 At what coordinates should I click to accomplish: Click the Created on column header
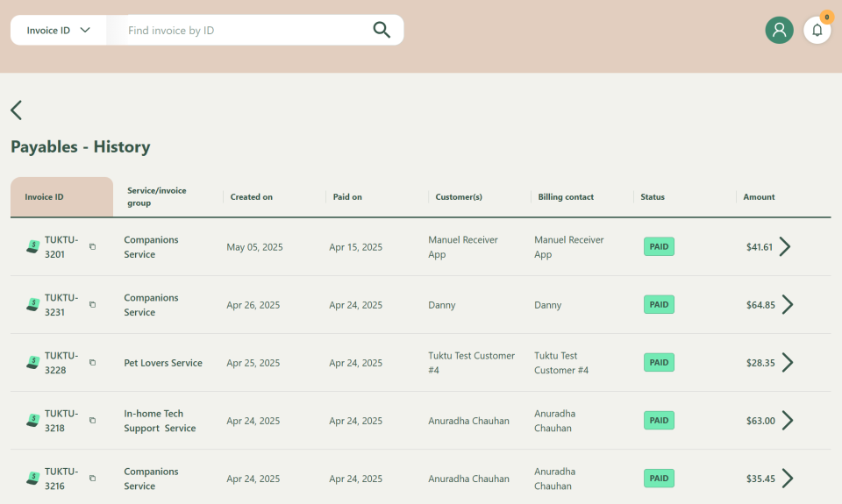252,197
